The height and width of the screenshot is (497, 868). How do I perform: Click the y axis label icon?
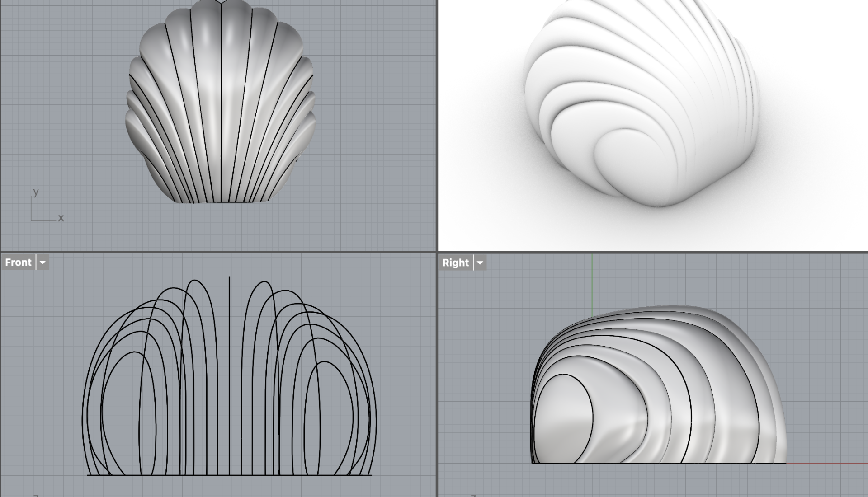coord(36,192)
